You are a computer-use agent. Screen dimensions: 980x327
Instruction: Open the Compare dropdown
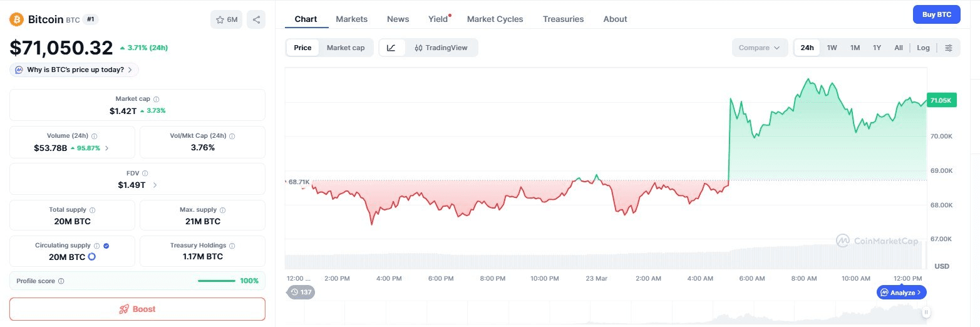point(760,48)
